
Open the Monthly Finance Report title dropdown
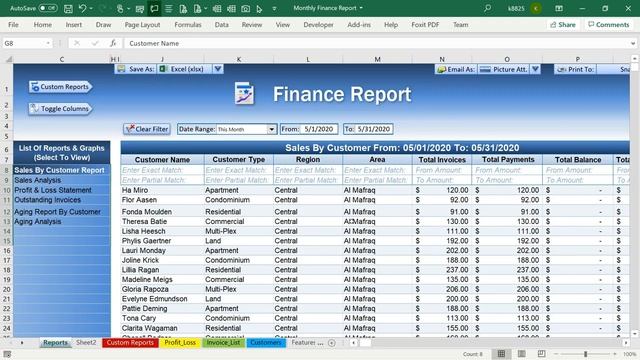361,8
